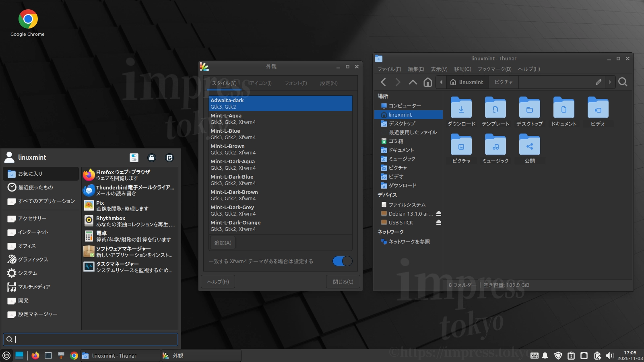Go forward in Thunar navigation
The width and height of the screenshot is (644, 362).
(x=398, y=82)
